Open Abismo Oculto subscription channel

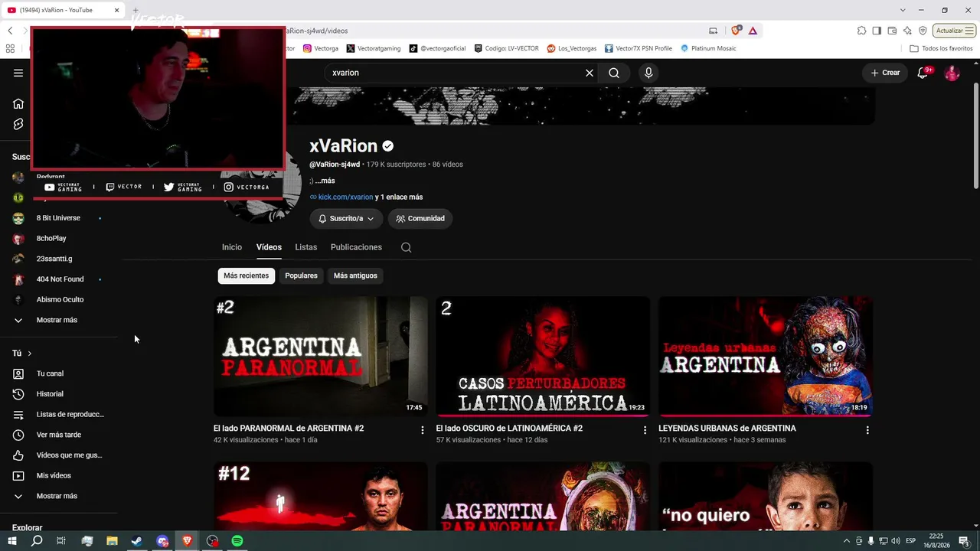(59, 300)
